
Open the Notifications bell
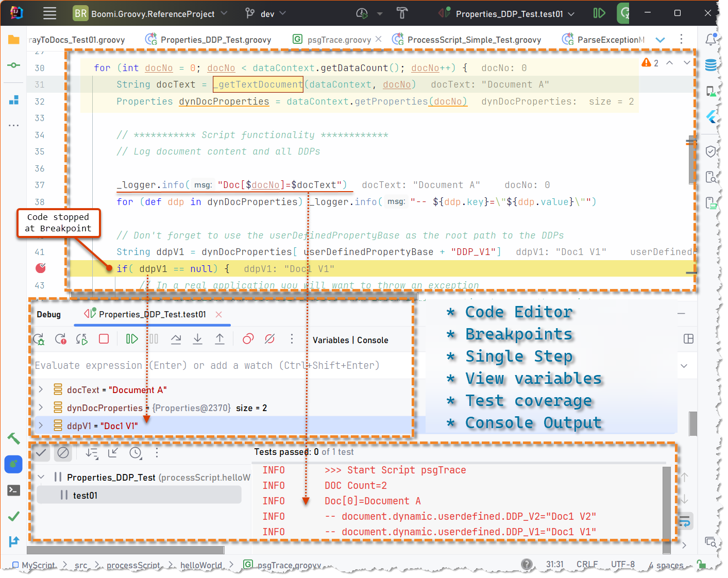[x=711, y=39]
